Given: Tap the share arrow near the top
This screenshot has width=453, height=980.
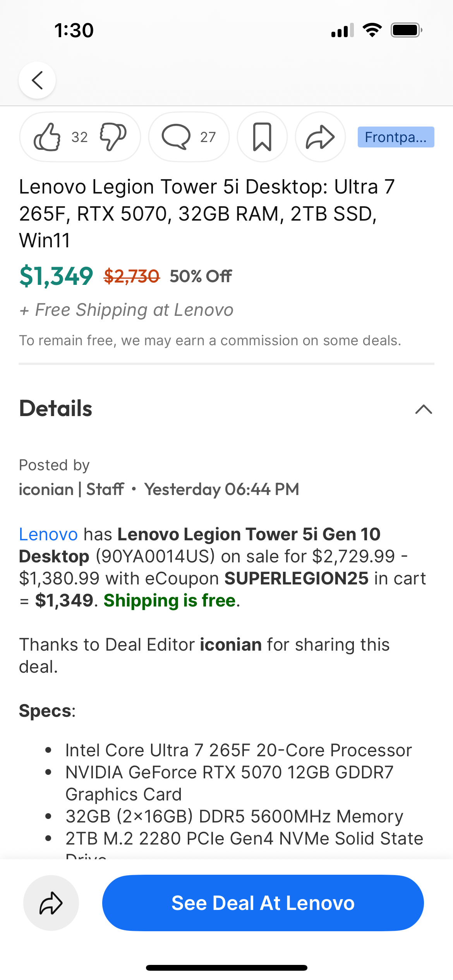Looking at the screenshot, I should click(320, 137).
